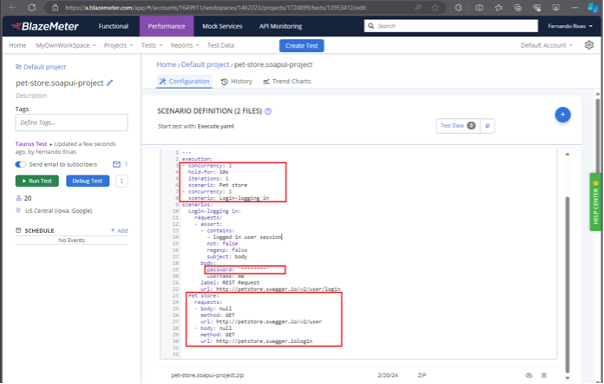Go to API Monitoring tab
Viewport: 604px width, 384px height.
click(x=280, y=26)
